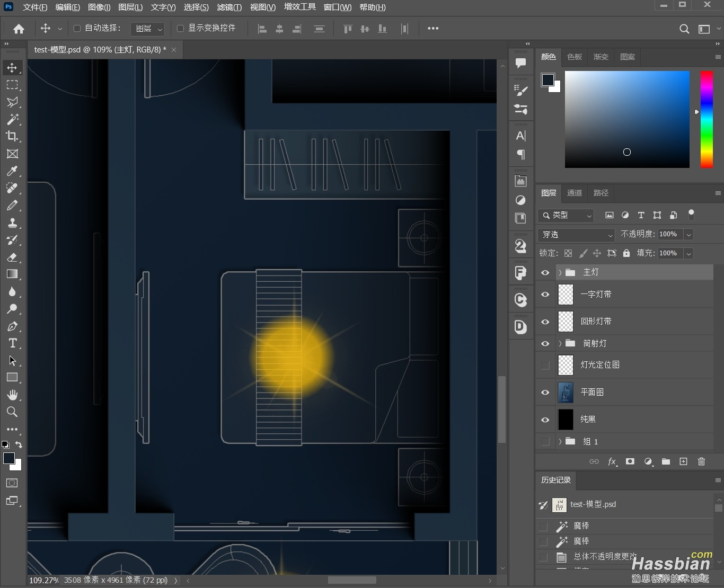The image size is (724, 588).
Task: Click the hue spectrum slider strip
Action: (x=707, y=119)
